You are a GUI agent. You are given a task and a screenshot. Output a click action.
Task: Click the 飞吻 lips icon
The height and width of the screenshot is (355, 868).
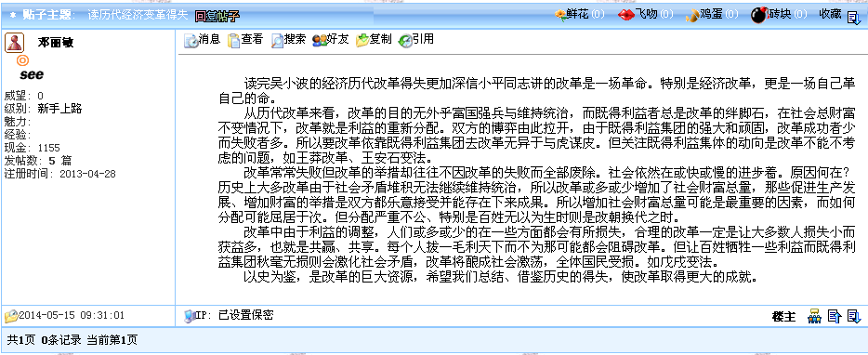[x=626, y=15]
